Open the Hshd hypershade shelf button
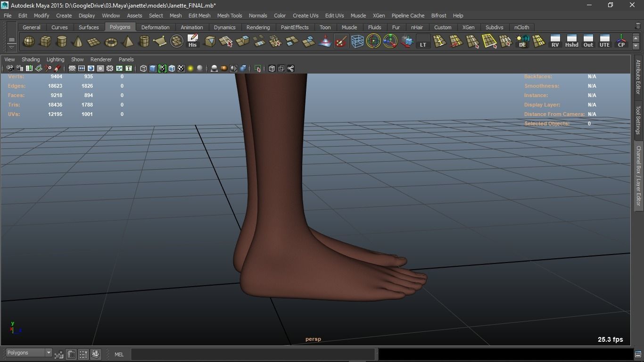Screen dimensions: 644x362 (571, 41)
